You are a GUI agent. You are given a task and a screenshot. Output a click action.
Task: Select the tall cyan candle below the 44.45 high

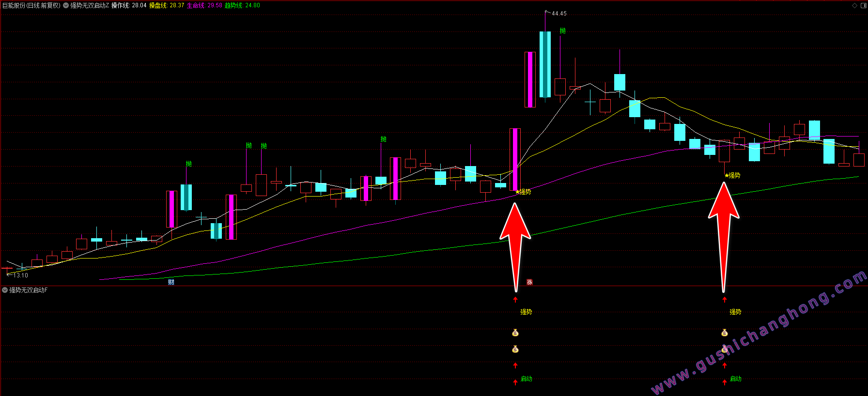click(545, 64)
